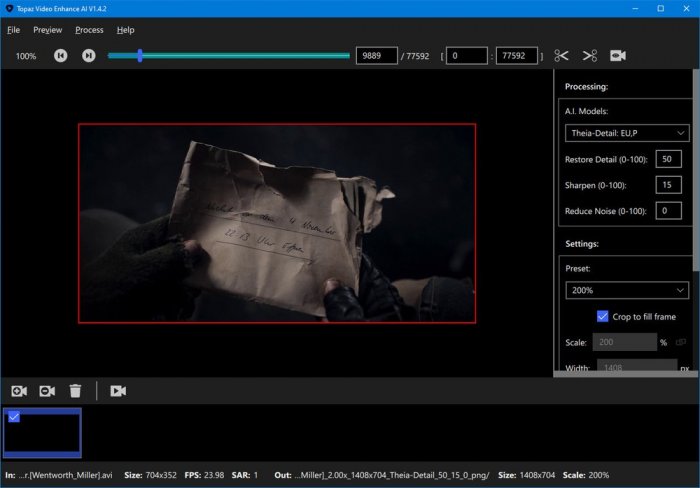Maximize the application window
The height and width of the screenshot is (488, 700).
pyautogui.click(x=661, y=8)
